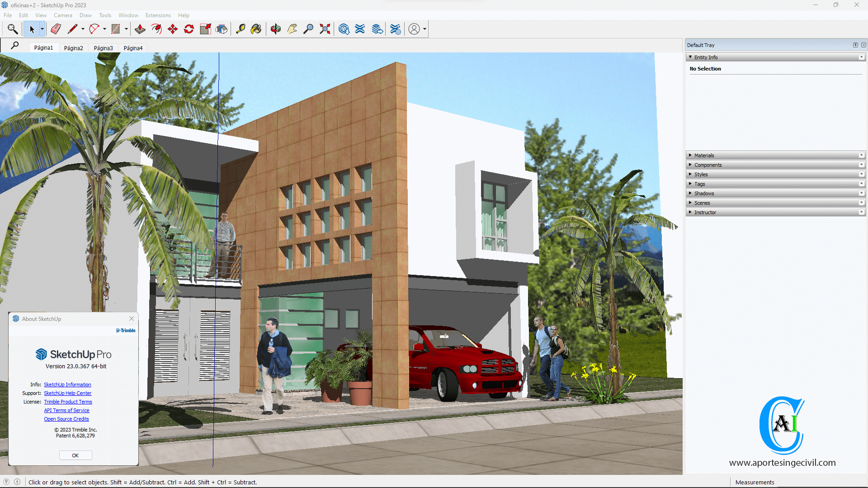
Task: Click the Push/Pull tool icon
Action: click(x=139, y=28)
